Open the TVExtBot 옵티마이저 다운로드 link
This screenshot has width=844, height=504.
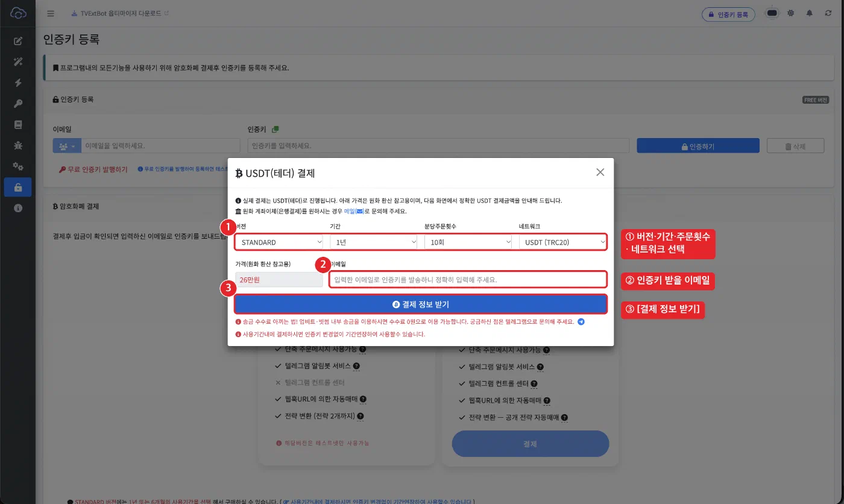tap(119, 13)
